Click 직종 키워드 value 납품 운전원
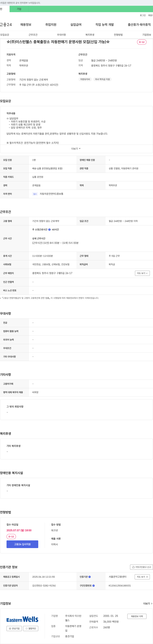 pos(38,177)
